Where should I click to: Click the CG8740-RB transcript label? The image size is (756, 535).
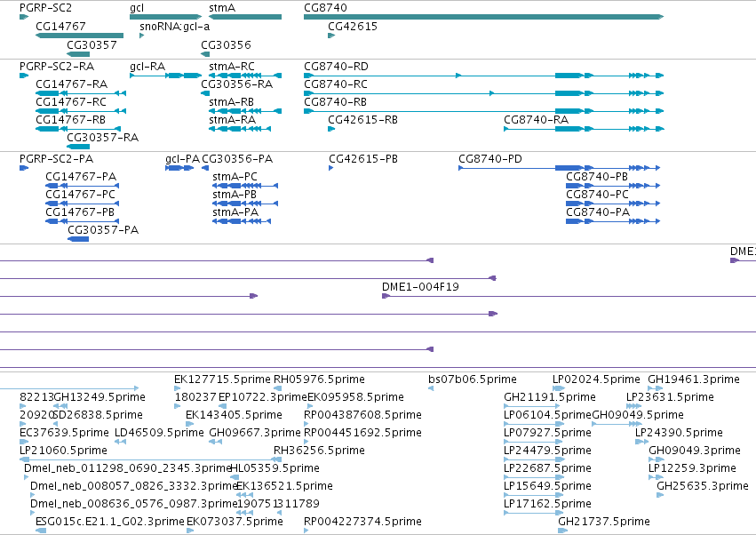(335, 102)
